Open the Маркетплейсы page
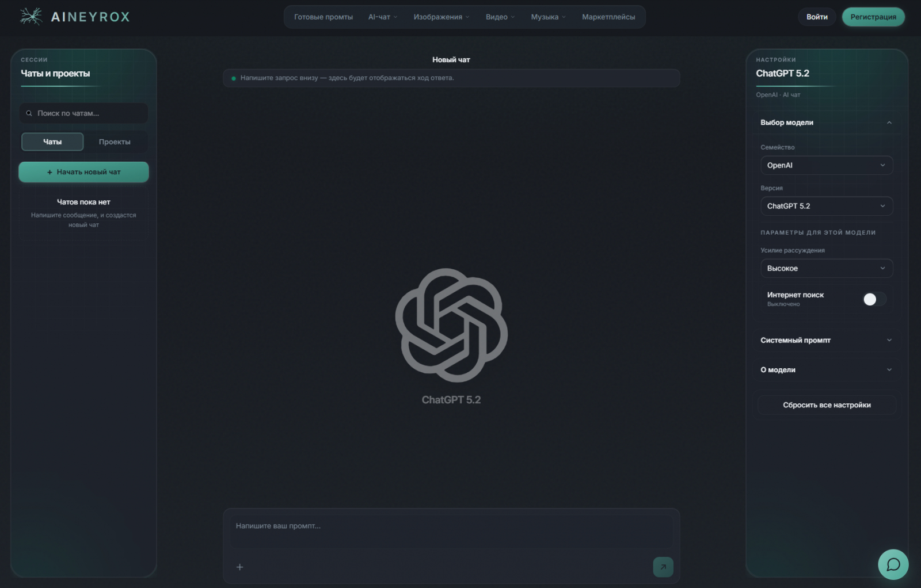 tap(608, 17)
